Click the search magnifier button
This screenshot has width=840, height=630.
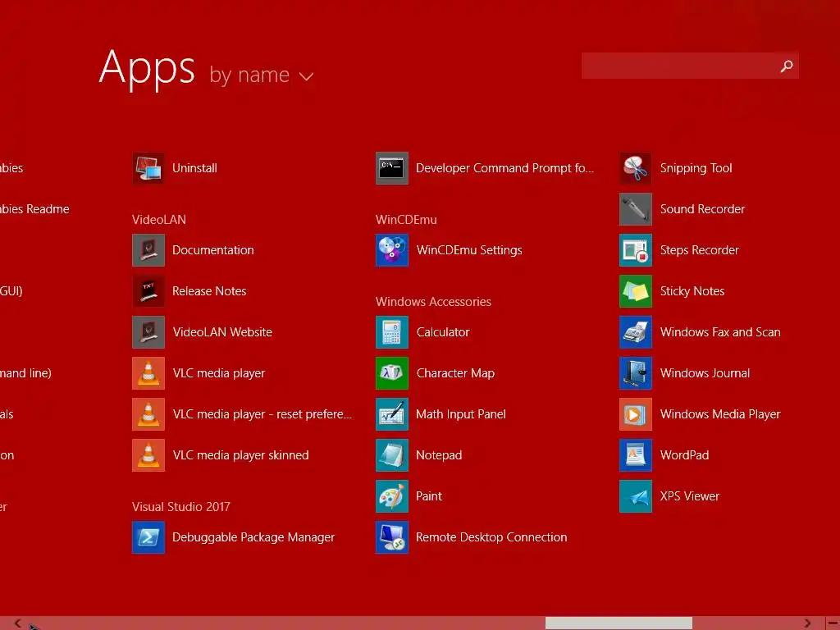tap(787, 66)
